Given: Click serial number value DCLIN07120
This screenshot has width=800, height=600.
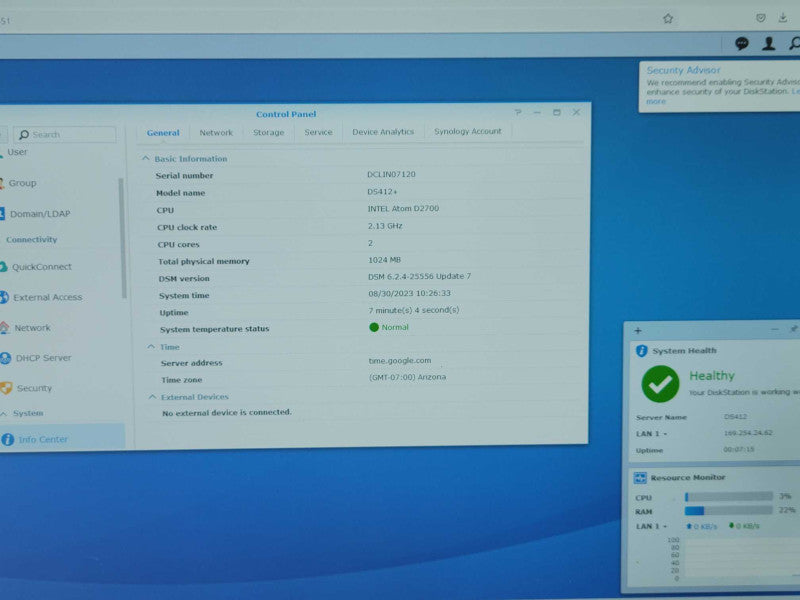Looking at the screenshot, I should (391, 174).
